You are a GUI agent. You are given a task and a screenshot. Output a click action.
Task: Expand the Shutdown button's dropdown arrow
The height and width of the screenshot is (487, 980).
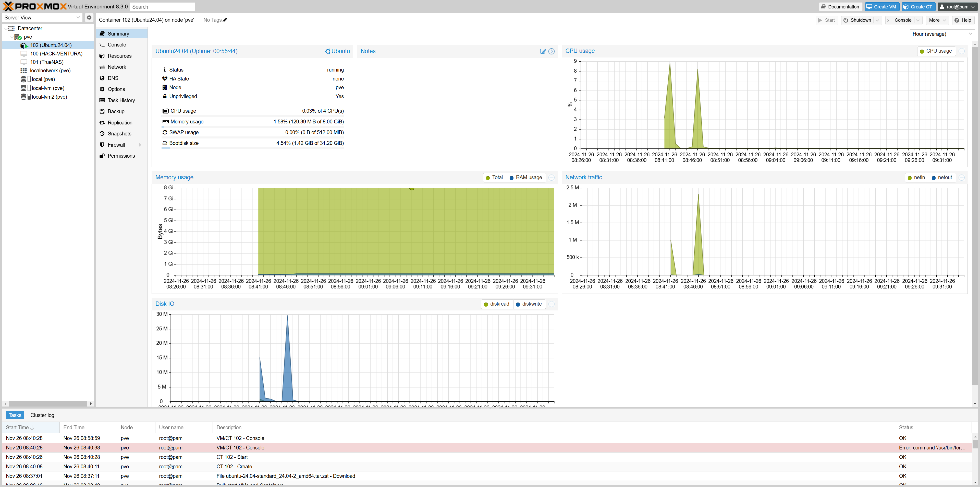coord(878,20)
